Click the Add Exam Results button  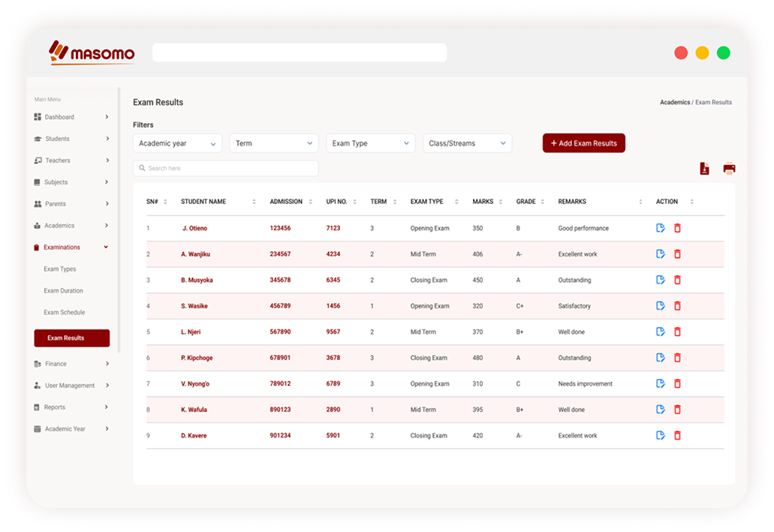(583, 143)
